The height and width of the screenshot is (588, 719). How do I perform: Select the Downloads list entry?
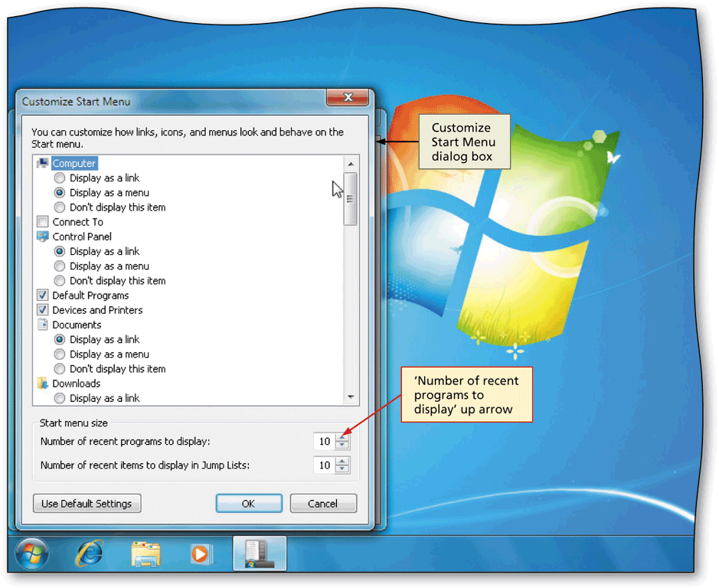point(76,384)
